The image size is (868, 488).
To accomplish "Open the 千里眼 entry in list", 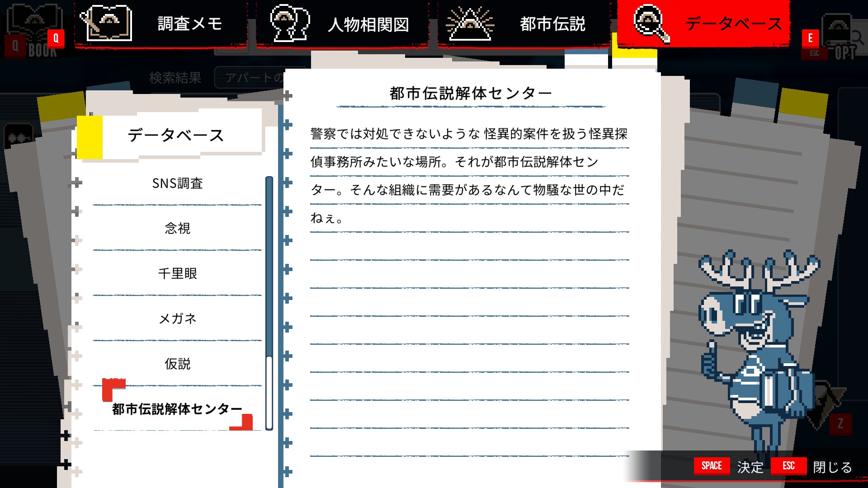I will pyautogui.click(x=177, y=274).
